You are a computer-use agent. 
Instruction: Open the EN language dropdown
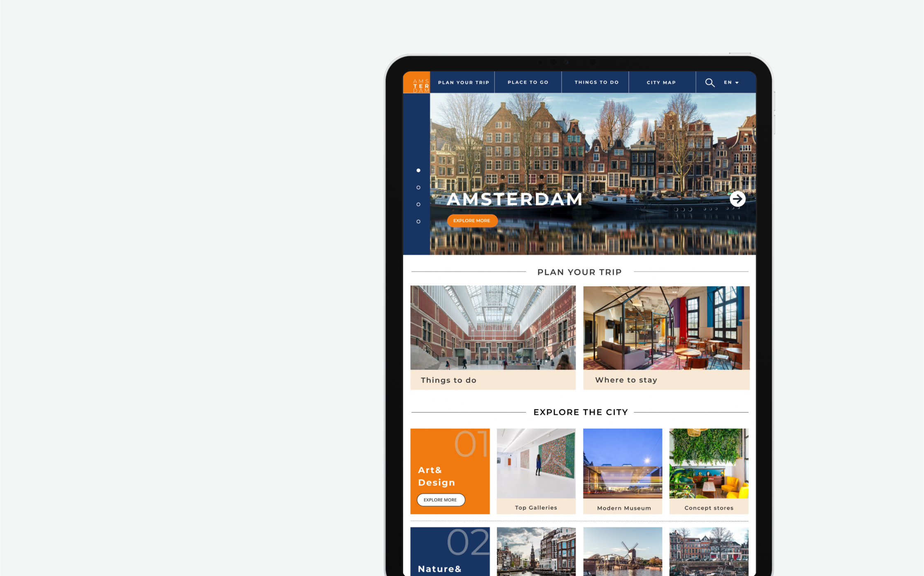(731, 83)
